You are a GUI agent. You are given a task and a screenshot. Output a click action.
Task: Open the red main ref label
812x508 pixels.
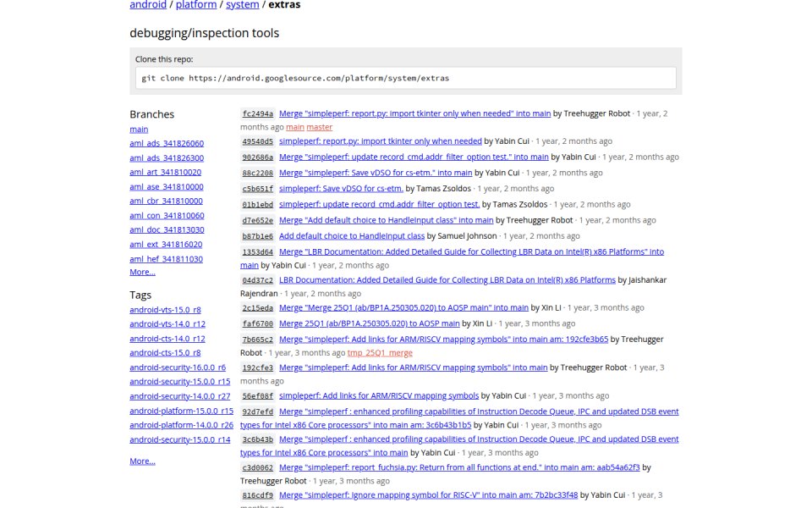pyautogui.click(x=295, y=127)
